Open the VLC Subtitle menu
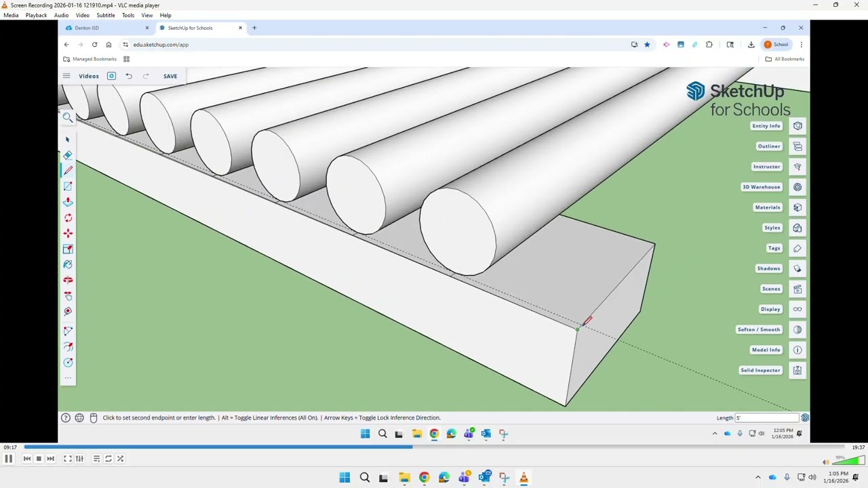 [106, 15]
